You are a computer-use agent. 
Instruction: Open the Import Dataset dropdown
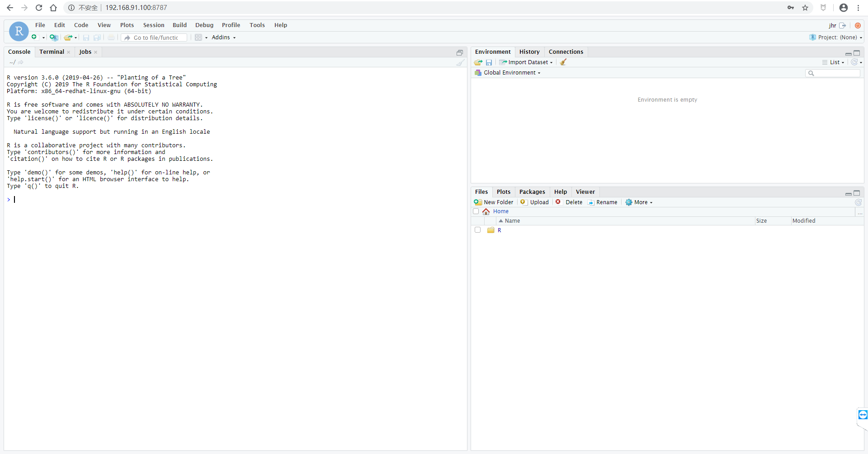[526, 62]
